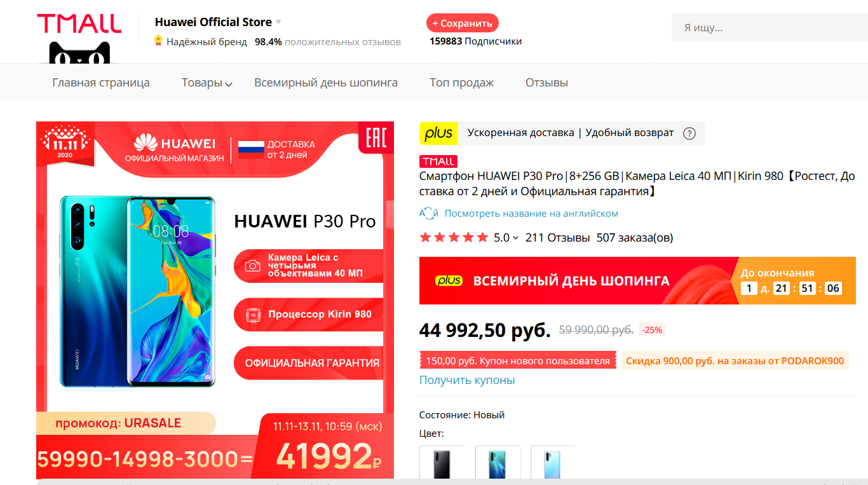The image size is (868, 485).
Task: Click the help question mark icon
Action: (x=689, y=133)
